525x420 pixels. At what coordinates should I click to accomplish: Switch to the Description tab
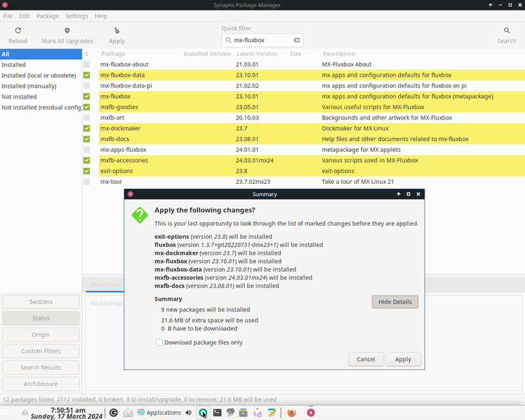pos(106,285)
